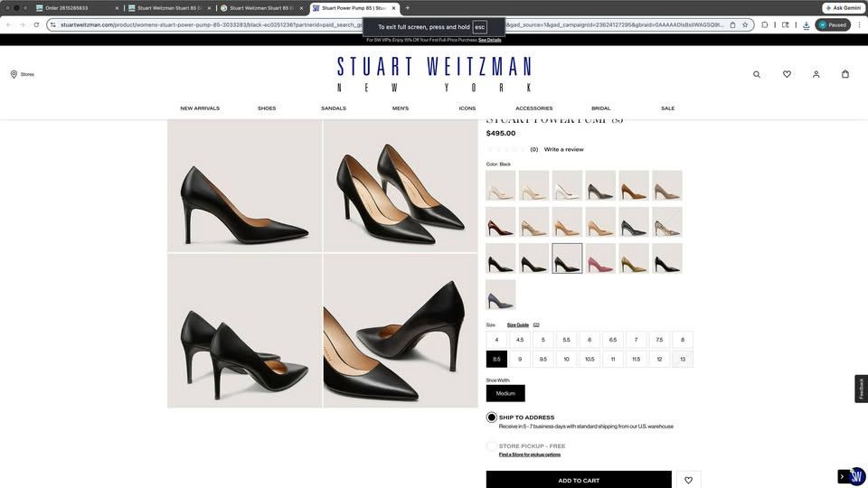Add to wishlist heart beside Add to Cart
This screenshot has width=868, height=488.
[688, 480]
